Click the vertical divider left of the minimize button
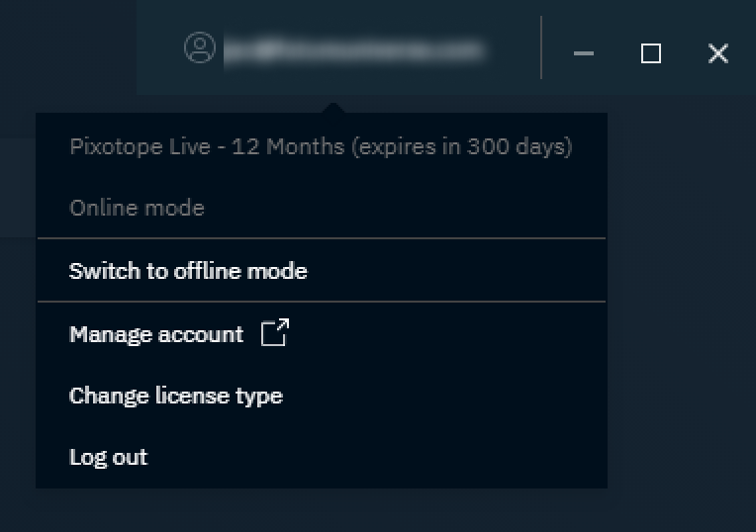 pyautogui.click(x=541, y=47)
